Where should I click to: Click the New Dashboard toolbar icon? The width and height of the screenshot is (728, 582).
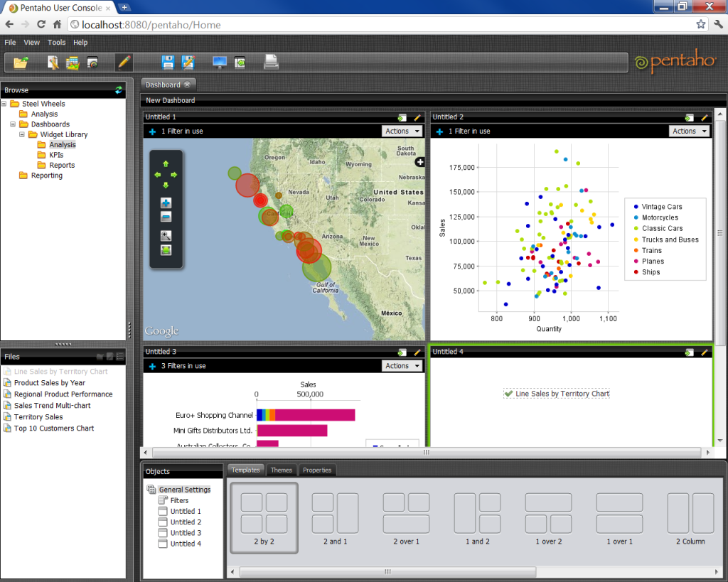click(x=92, y=63)
